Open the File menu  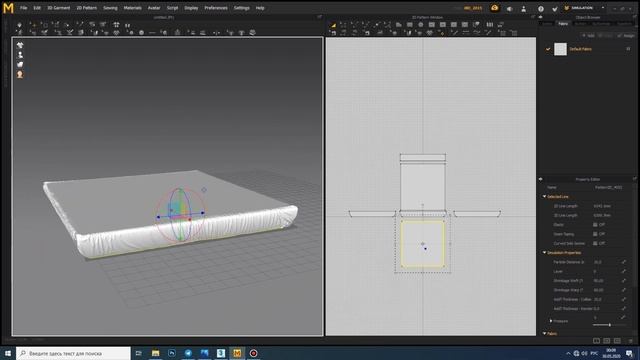(x=24, y=8)
